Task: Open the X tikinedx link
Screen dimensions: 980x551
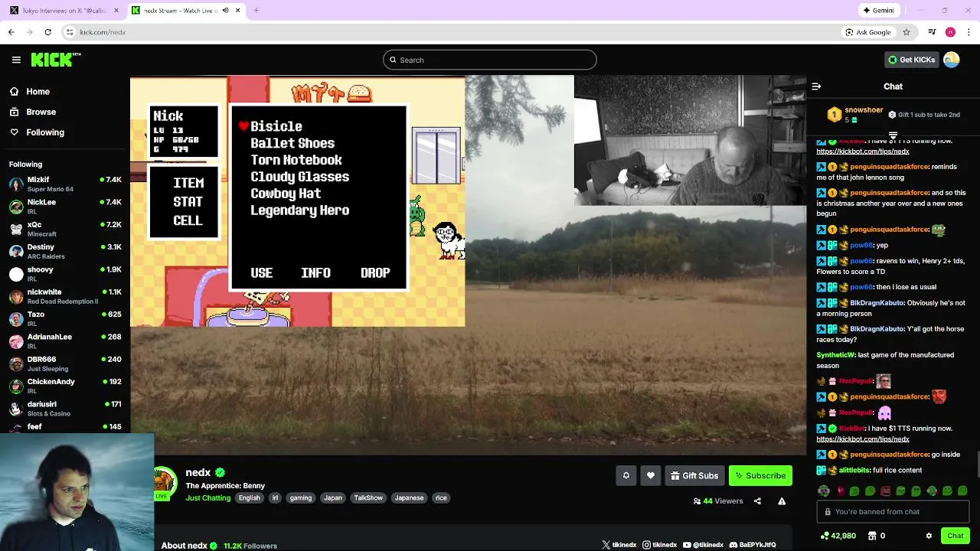Action: (x=619, y=545)
